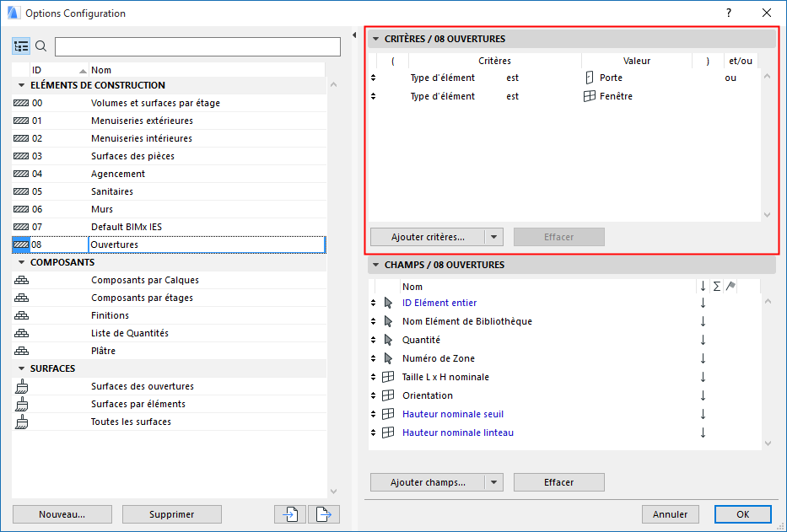This screenshot has width=787, height=532.
Task: Open the Ajouter critères dropdown arrow
Action: [495, 237]
